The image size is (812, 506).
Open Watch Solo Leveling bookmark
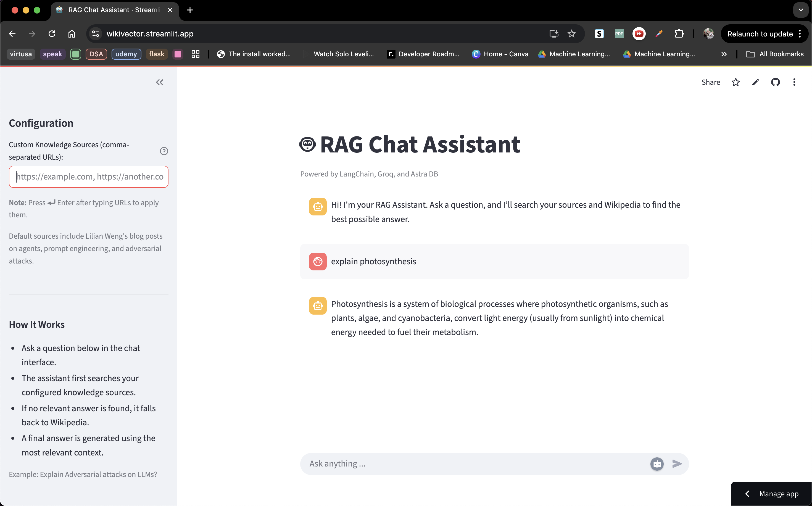[x=339, y=54]
